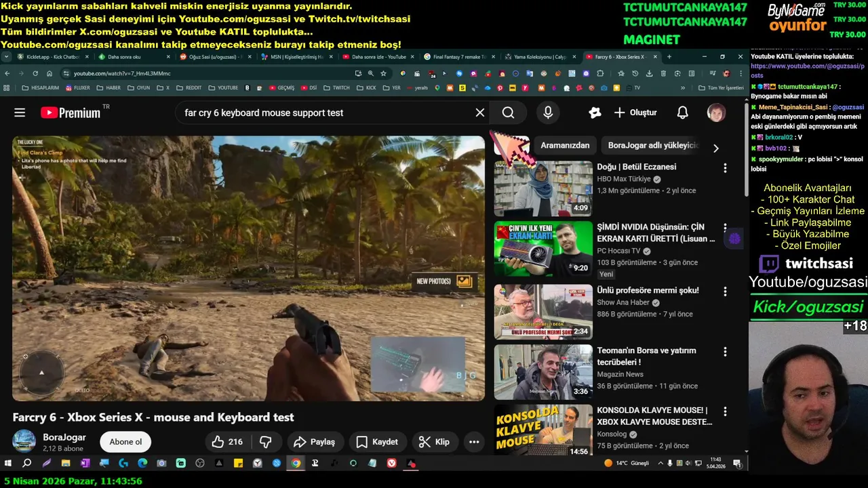Subscribe with Abone ol button
The height and width of the screenshot is (488, 868).
coord(125,442)
